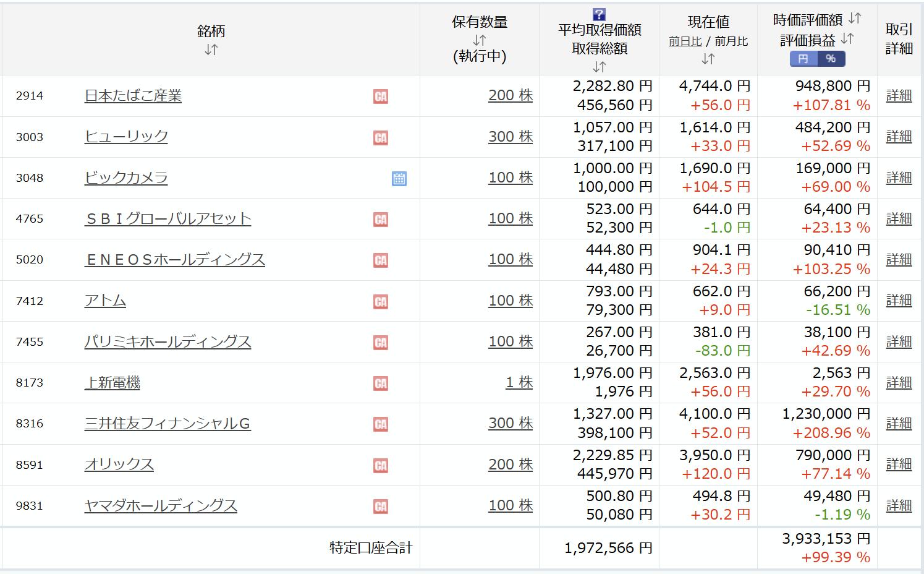Image resolution: width=924 pixels, height=574 pixels.
Task: Open the ヒューリック stock page
Action: point(126,137)
